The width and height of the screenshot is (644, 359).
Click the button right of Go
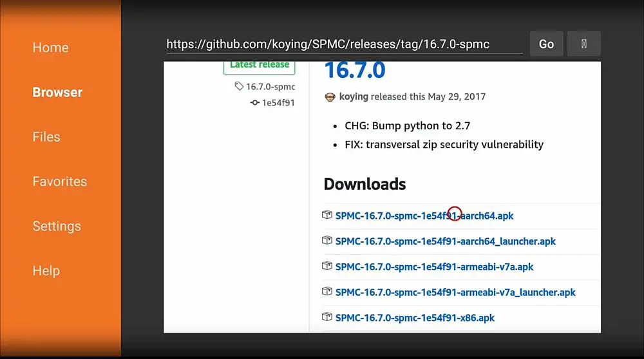[x=583, y=44]
